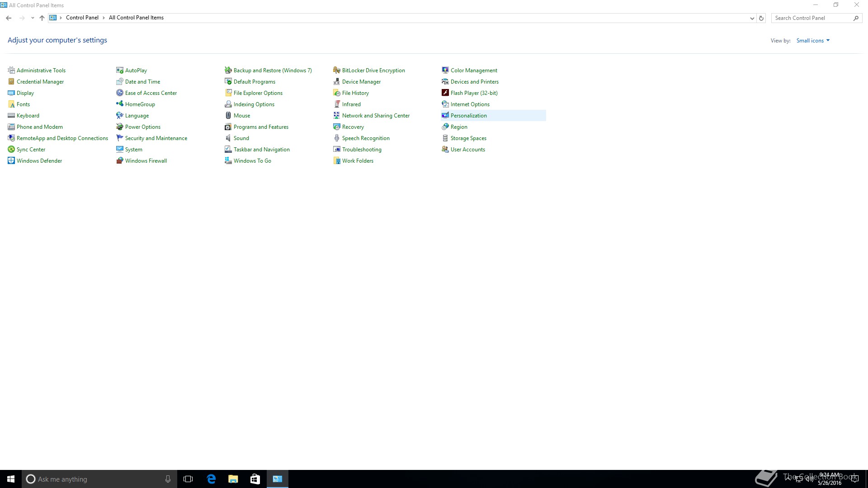868x488 pixels.
Task: Click the Color Management icon
Action: (x=445, y=70)
